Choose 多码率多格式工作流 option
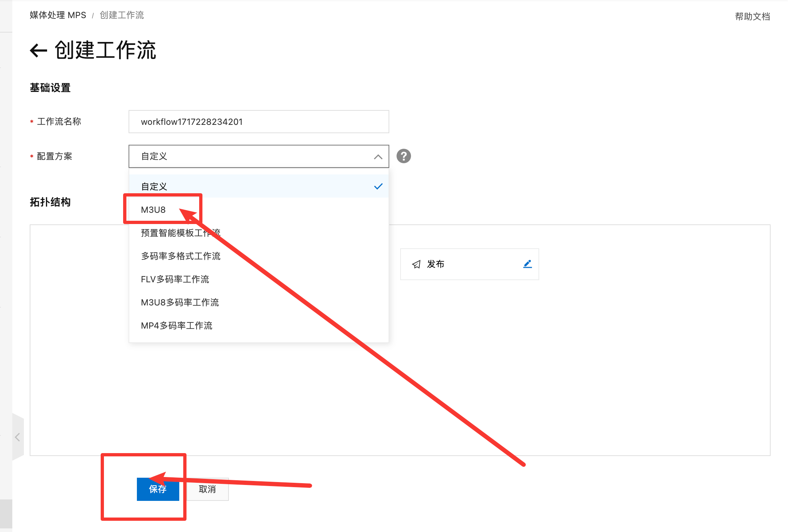Screen dimensions: 788x532 (180, 256)
